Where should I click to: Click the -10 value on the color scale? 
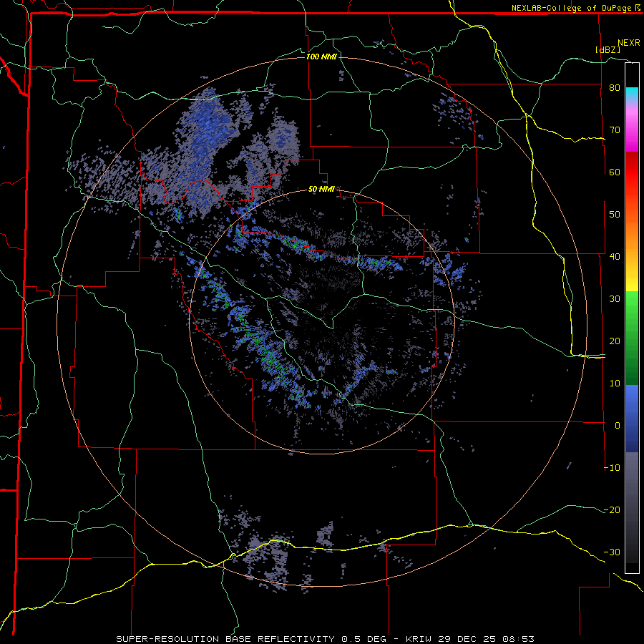[x=612, y=468]
